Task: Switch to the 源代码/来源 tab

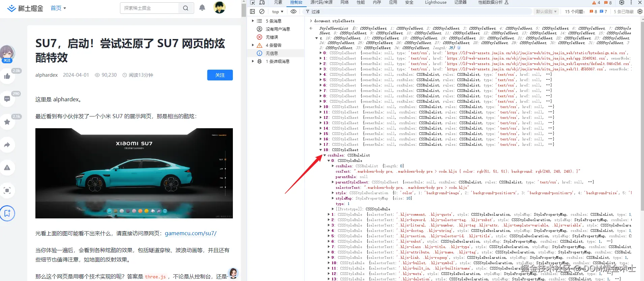Action: coord(321,2)
